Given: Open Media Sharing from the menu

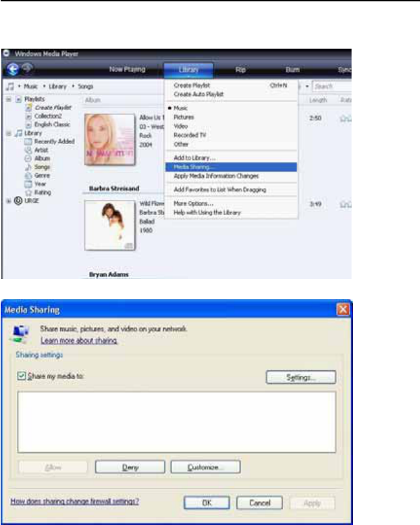Looking at the screenshot, I should 231,167.
